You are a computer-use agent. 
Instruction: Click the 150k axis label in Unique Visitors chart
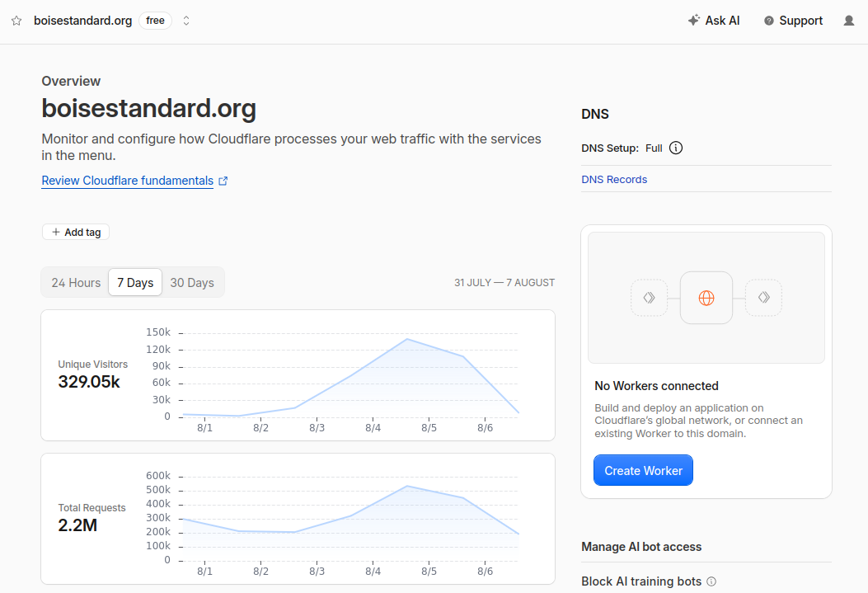click(158, 332)
